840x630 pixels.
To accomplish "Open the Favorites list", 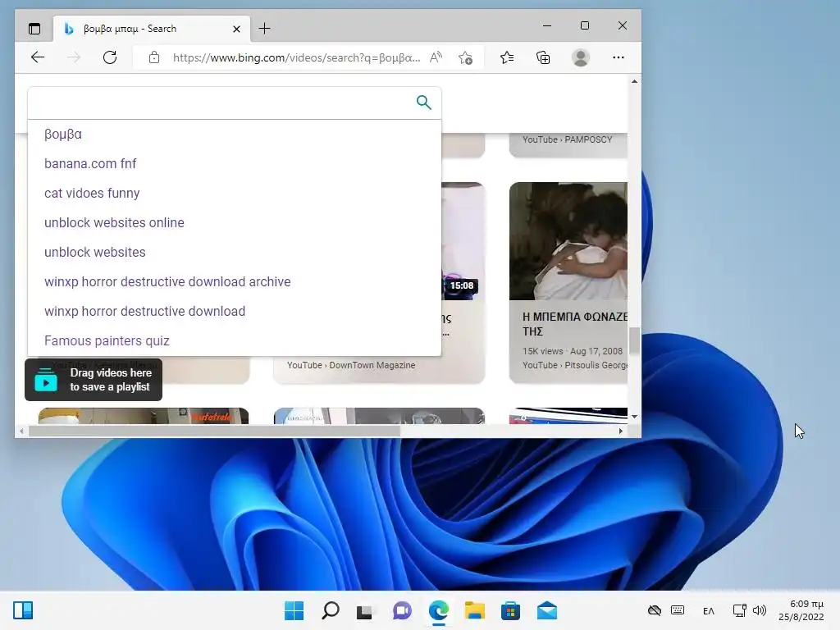I will (x=507, y=57).
